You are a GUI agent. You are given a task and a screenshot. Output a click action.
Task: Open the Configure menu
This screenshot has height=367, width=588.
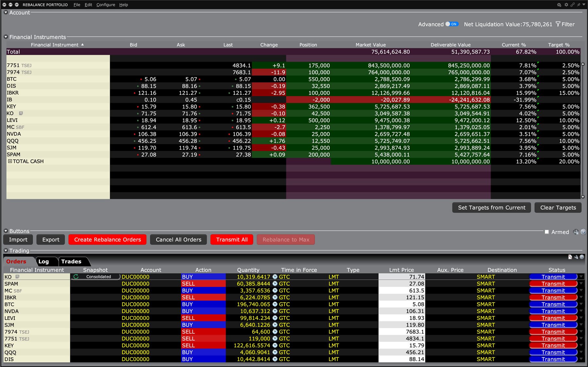pos(105,5)
